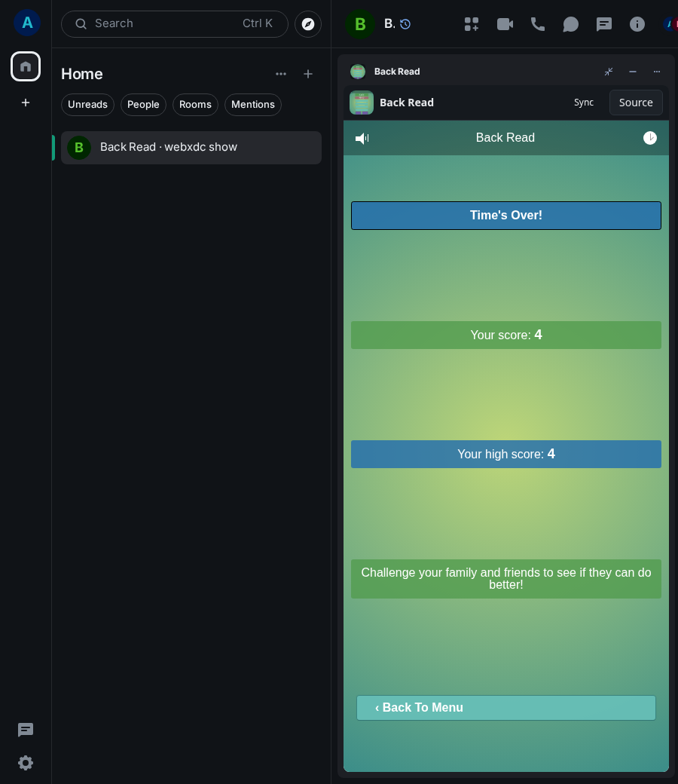Focus the Search field
Screen dimensions: 678x784
tap(174, 24)
